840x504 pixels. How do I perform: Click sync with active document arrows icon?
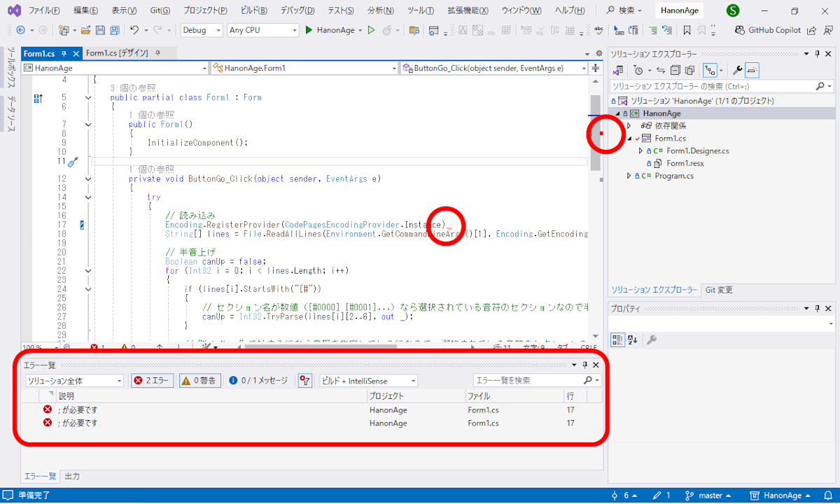point(661,70)
